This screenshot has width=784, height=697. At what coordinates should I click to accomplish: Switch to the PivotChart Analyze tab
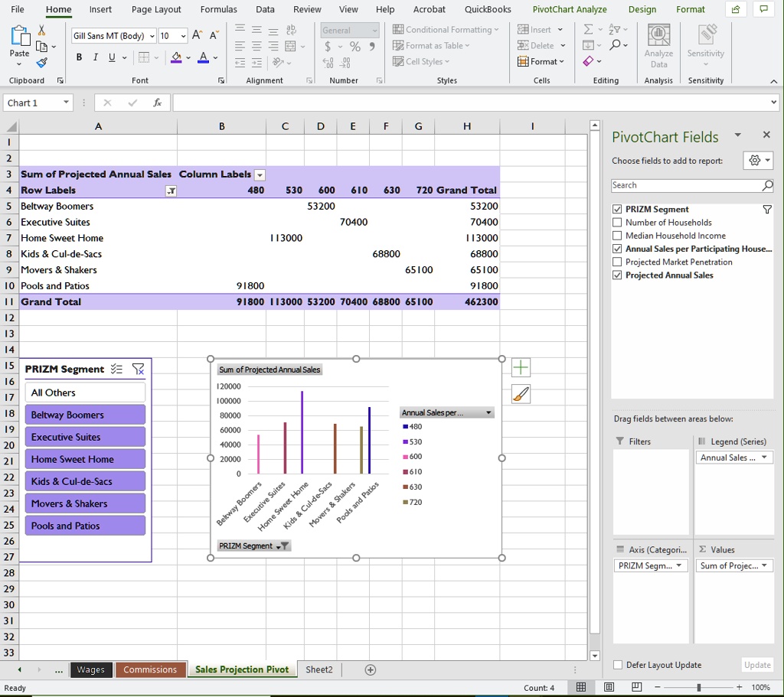[x=570, y=9]
